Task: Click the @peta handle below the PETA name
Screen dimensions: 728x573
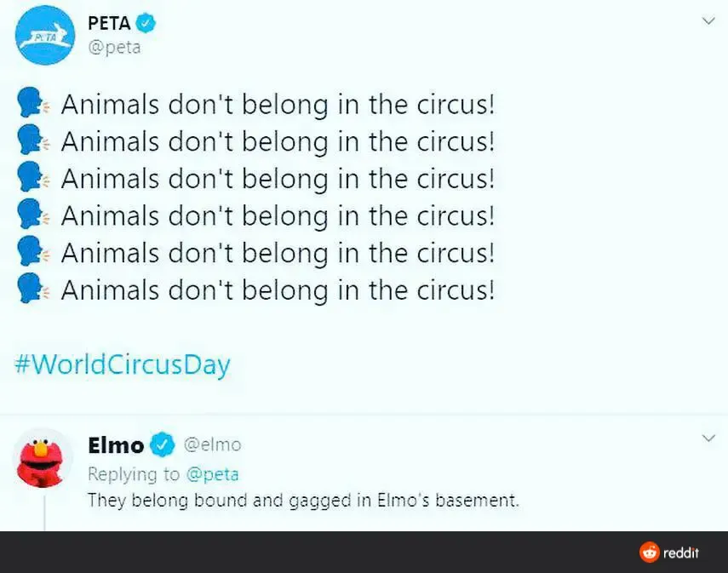Action: tap(114, 47)
